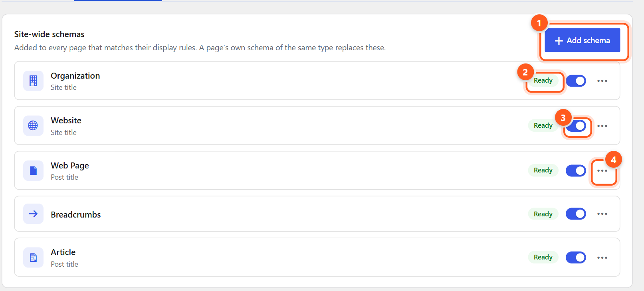
Task: Click 'Post title' under Article
Action: point(64,264)
